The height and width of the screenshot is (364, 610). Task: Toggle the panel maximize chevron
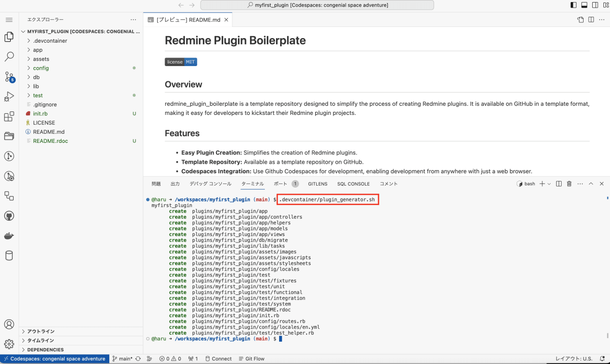click(591, 184)
